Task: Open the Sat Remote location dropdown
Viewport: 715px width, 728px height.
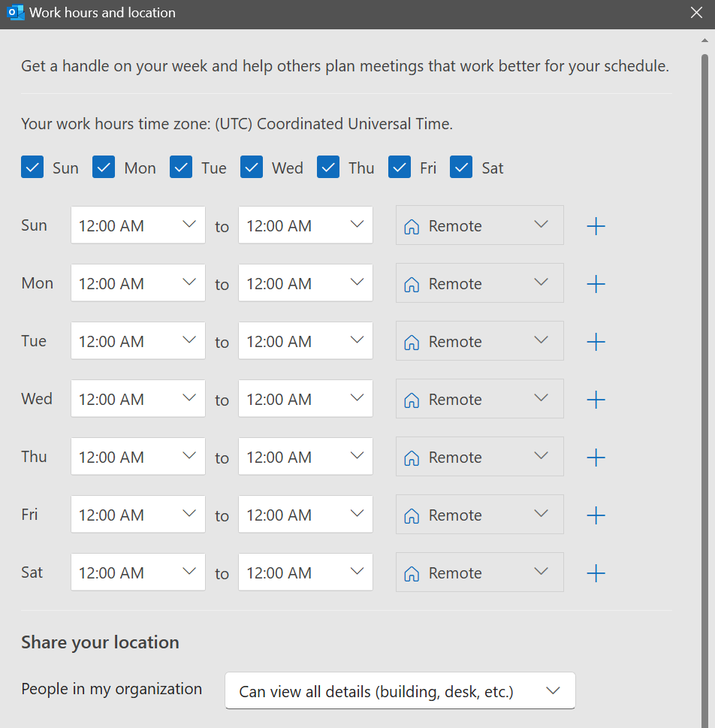Action: coord(480,572)
